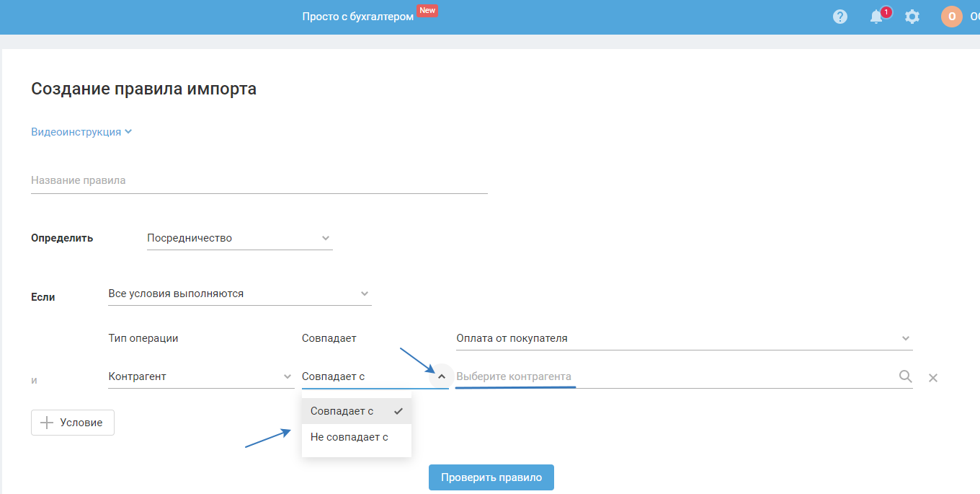This screenshot has height=494, width=980.
Task: Click the orange user avatar
Action: pyautogui.click(x=951, y=17)
